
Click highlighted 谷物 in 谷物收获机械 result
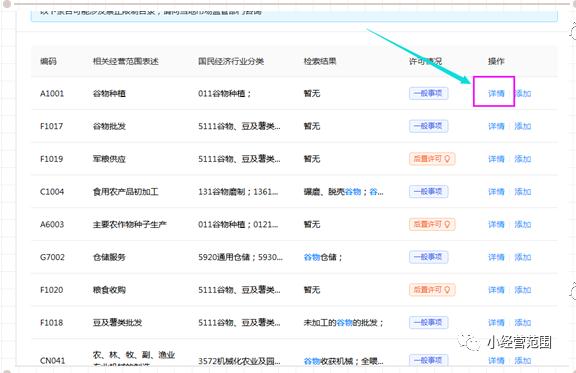pos(312,361)
